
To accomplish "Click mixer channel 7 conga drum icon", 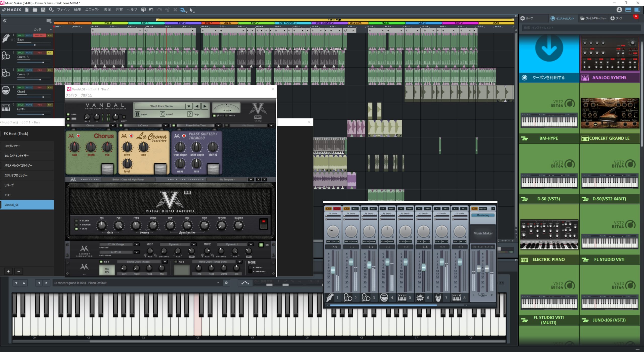I will point(438,298).
